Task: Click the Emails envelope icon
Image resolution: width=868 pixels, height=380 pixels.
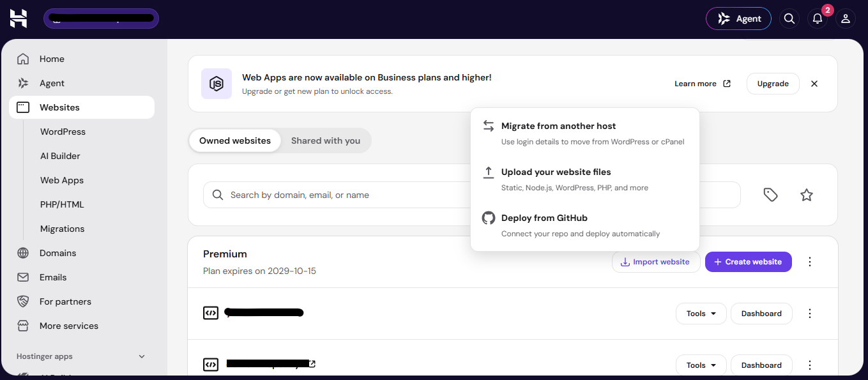Action: pos(23,277)
